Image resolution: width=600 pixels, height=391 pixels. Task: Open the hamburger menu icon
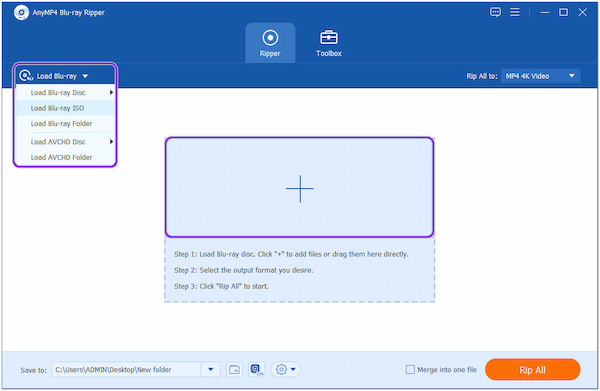point(515,12)
